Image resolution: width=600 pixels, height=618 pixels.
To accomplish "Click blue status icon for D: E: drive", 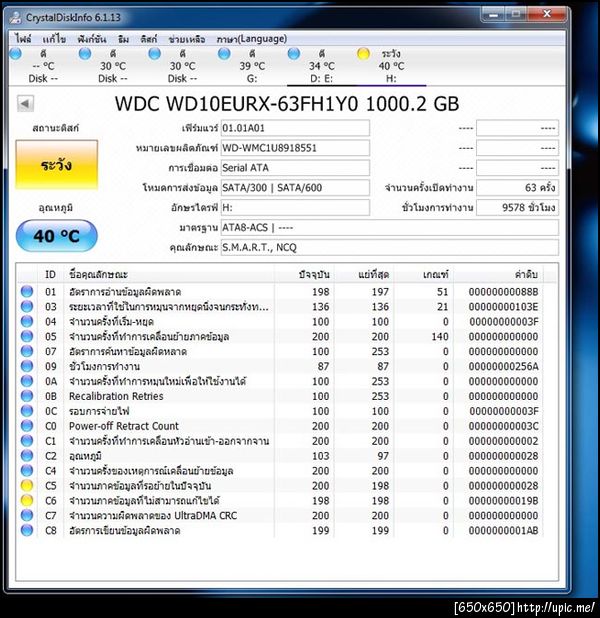I will (x=294, y=54).
